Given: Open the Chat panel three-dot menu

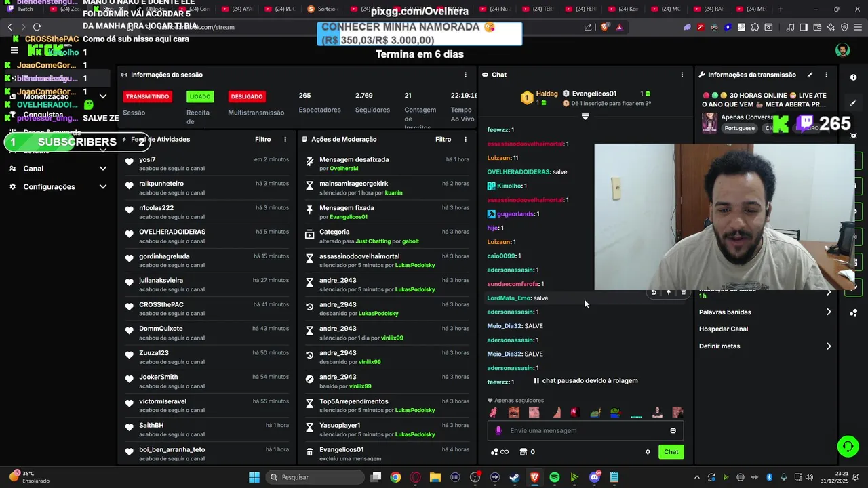Looking at the screenshot, I should 682,75.
